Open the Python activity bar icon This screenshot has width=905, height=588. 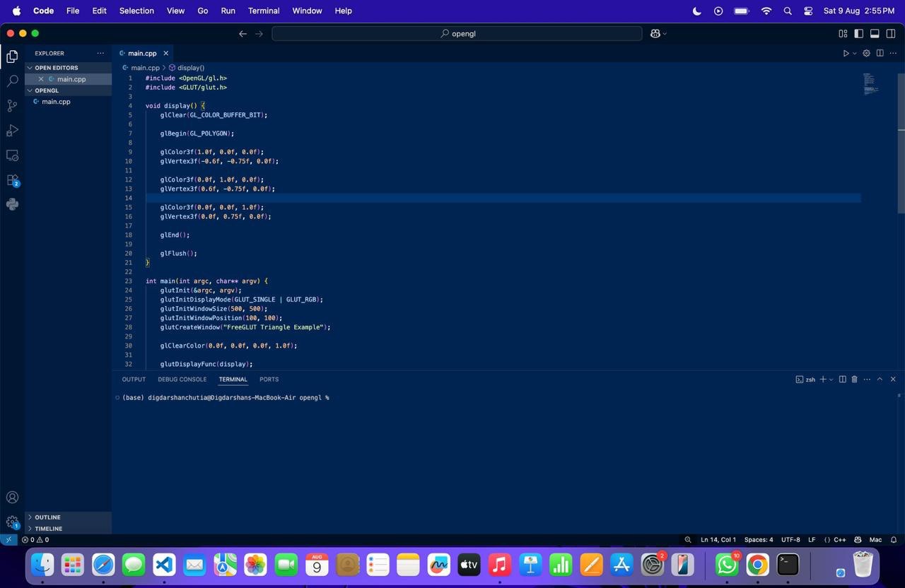point(12,204)
